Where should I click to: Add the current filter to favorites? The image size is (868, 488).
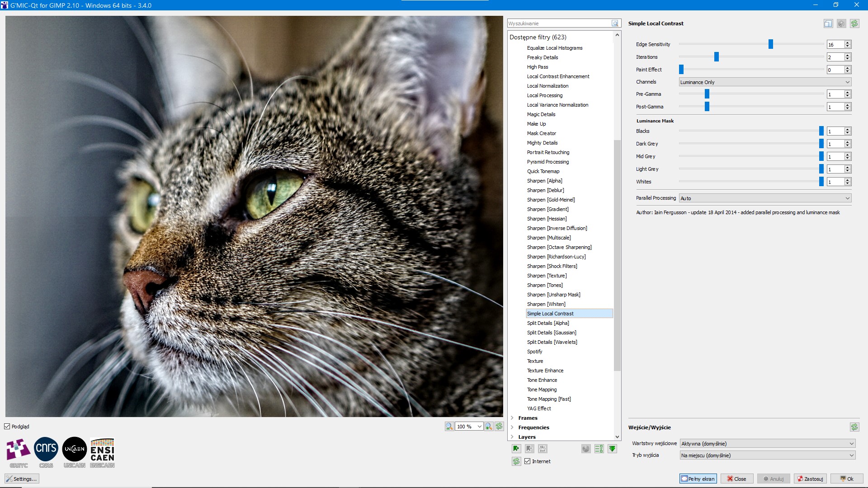(x=516, y=449)
